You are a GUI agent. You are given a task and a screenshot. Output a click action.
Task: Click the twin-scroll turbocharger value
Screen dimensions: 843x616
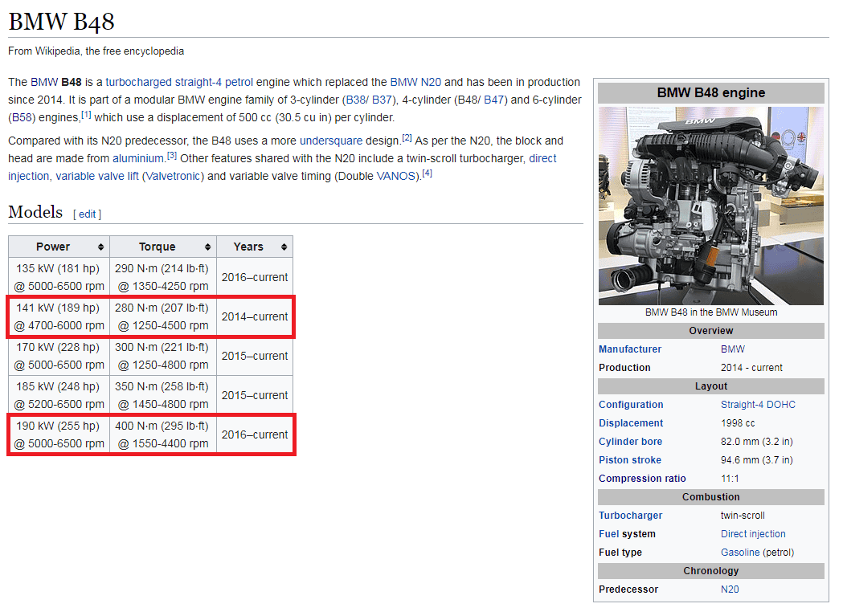click(x=743, y=516)
